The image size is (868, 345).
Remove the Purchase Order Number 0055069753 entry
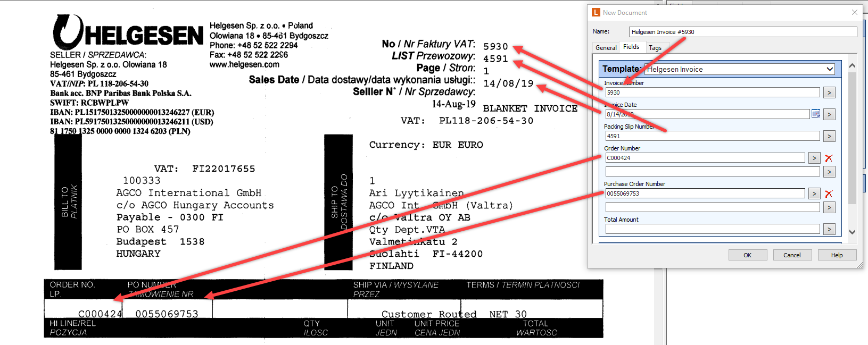coord(829,193)
